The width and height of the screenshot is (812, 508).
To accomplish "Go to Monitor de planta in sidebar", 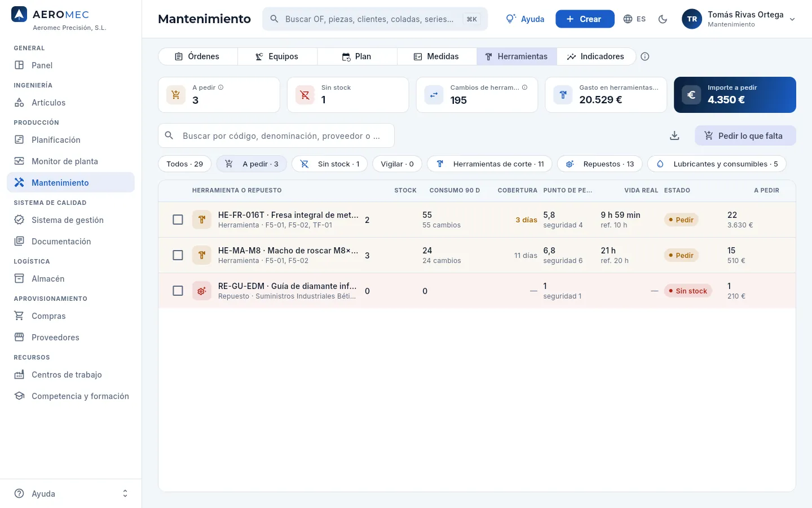I will [71, 161].
